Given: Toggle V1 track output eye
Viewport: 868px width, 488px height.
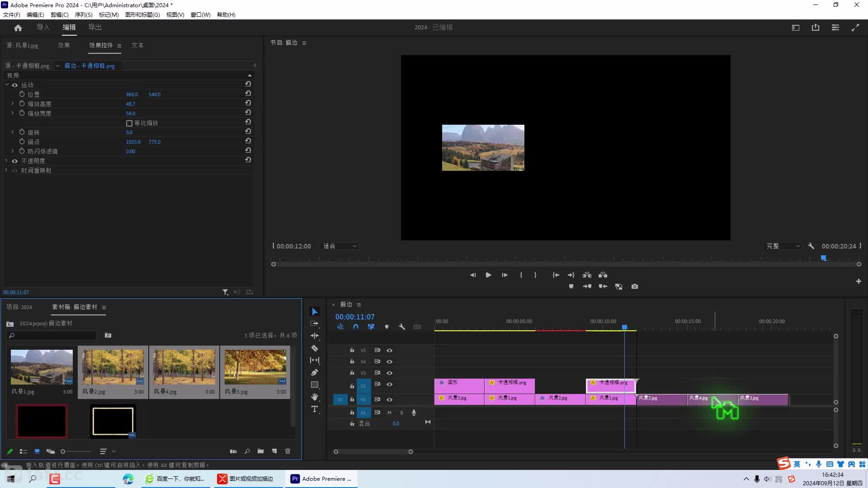Looking at the screenshot, I should pyautogui.click(x=389, y=399).
